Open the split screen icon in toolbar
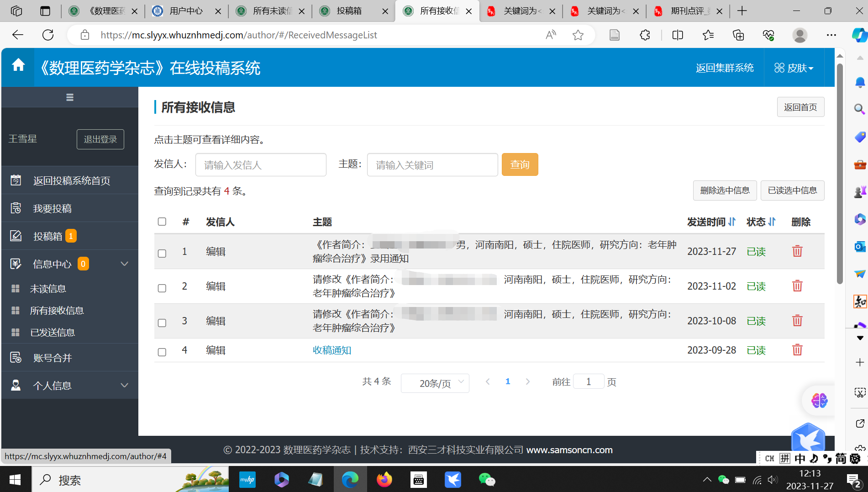This screenshot has height=492, width=868. click(678, 35)
